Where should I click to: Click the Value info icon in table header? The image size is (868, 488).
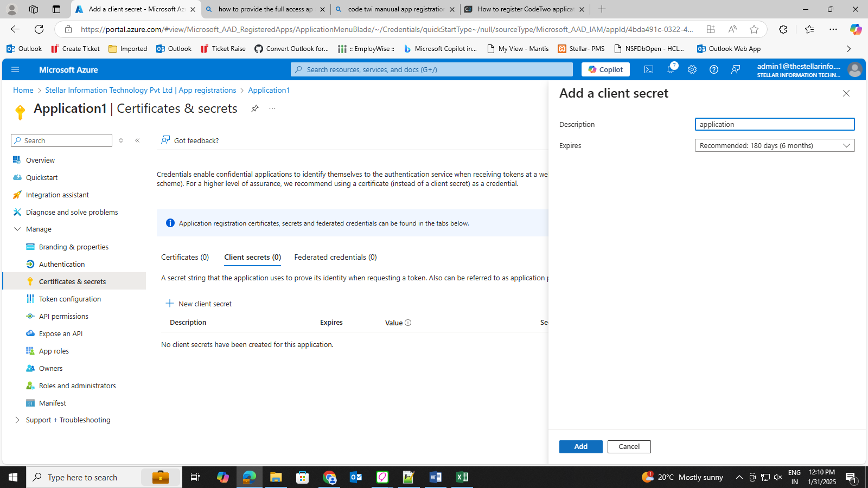pyautogui.click(x=408, y=323)
